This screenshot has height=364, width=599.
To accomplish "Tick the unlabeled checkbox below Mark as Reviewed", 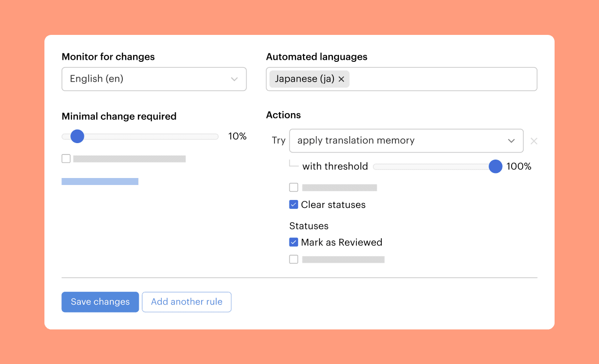I will (x=294, y=259).
